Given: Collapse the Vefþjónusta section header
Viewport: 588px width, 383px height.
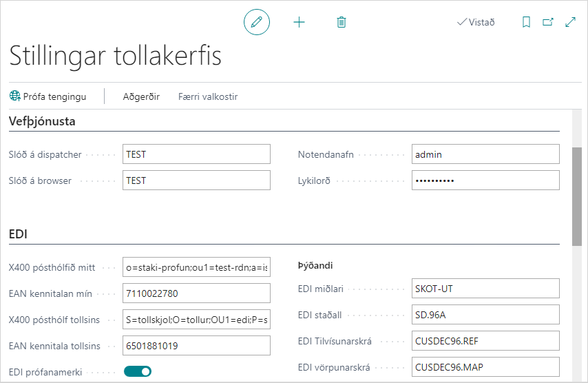Looking at the screenshot, I should (42, 121).
